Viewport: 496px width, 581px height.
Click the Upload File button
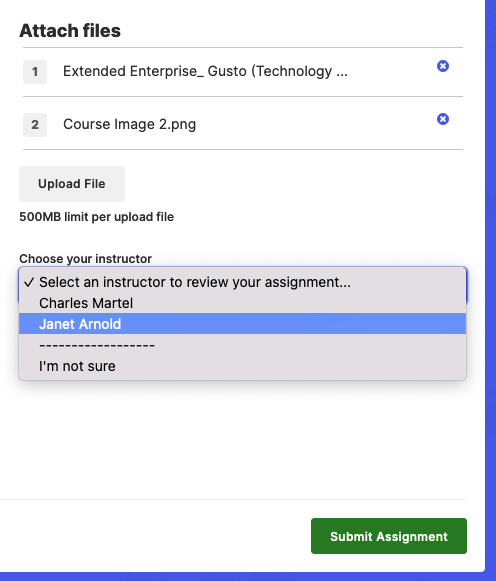click(x=72, y=184)
